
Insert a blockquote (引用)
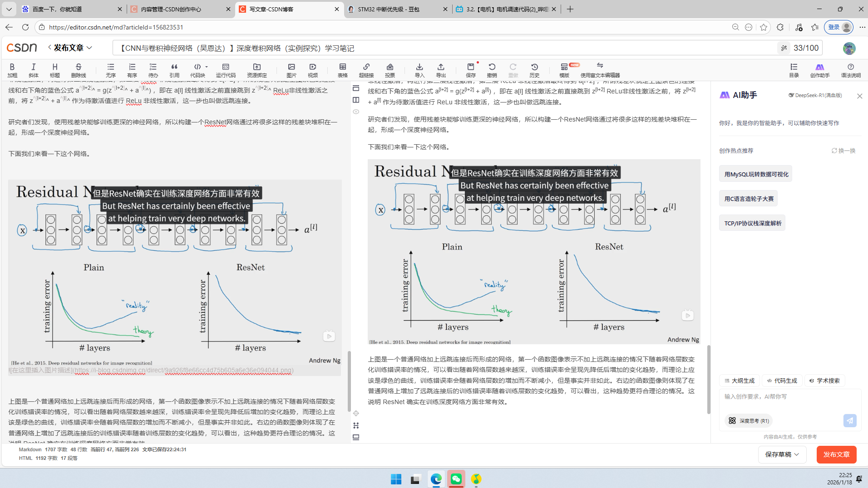point(174,70)
